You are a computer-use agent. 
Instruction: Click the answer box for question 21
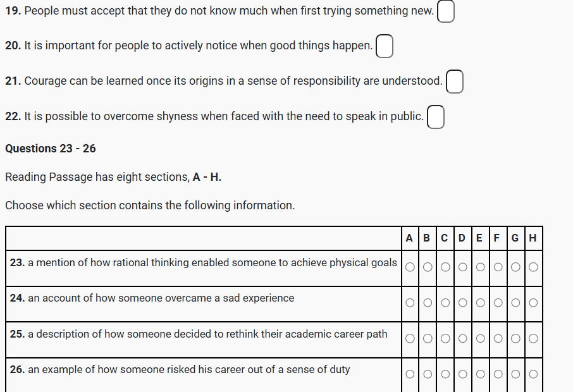coord(455,82)
